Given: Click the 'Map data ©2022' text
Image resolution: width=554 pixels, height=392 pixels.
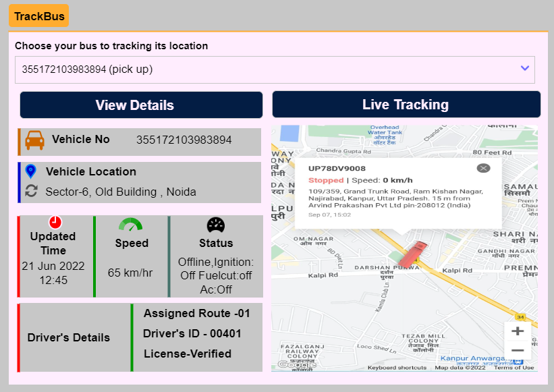Looking at the screenshot, I should click(x=460, y=368).
